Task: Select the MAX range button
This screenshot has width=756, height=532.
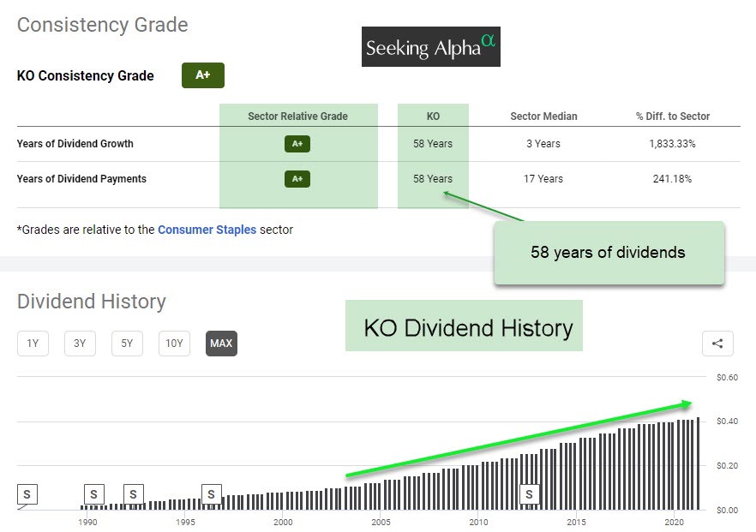Action: [x=221, y=344]
